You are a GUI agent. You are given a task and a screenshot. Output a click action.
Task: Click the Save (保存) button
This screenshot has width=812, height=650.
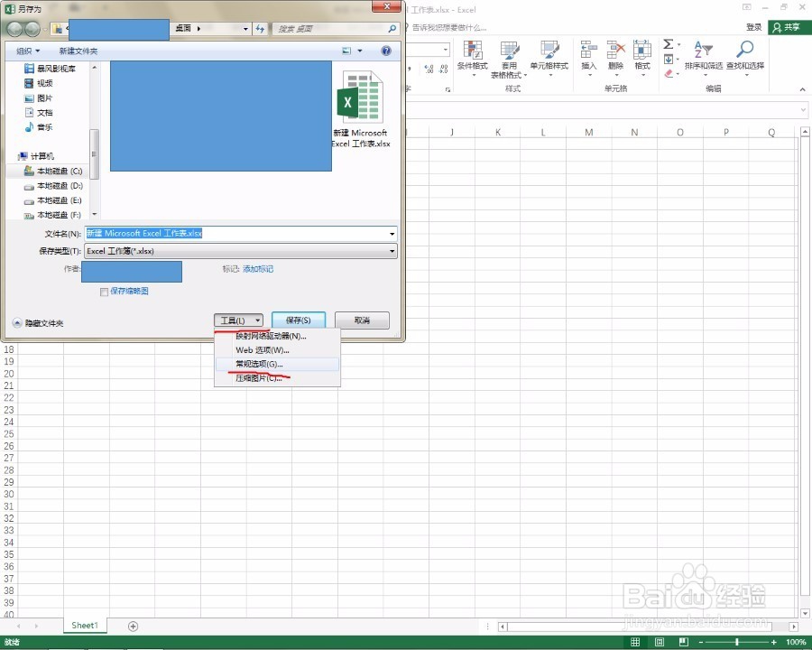(x=299, y=320)
